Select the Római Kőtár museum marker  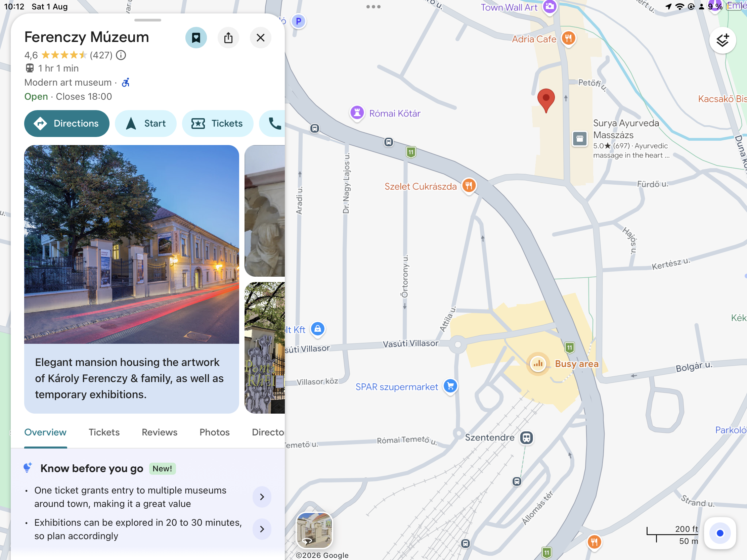(x=357, y=112)
